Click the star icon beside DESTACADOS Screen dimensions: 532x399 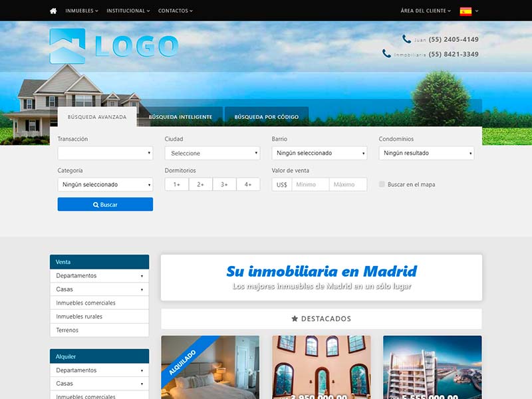click(295, 319)
